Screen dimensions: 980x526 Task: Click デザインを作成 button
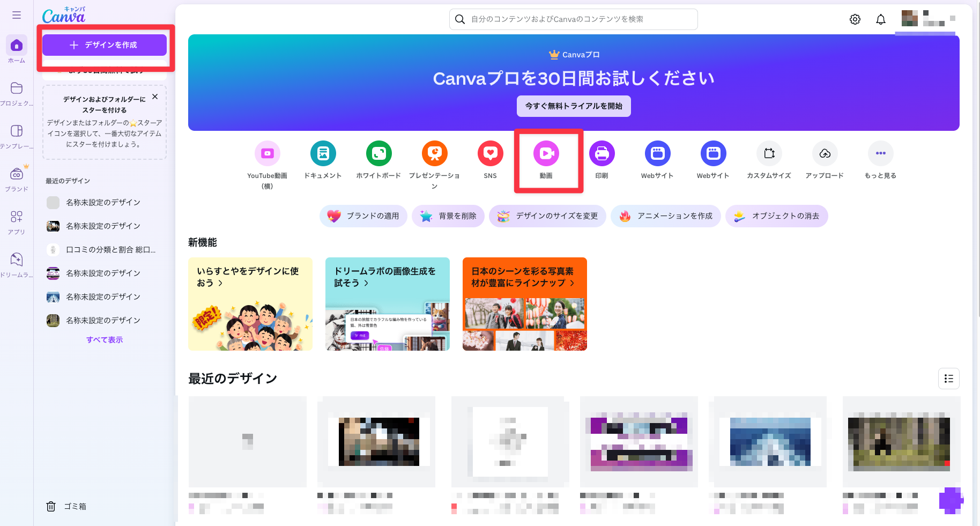(105, 45)
